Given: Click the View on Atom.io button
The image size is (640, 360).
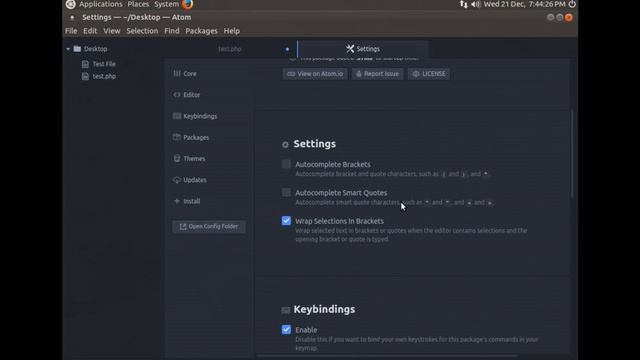Looking at the screenshot, I should pos(315,74).
